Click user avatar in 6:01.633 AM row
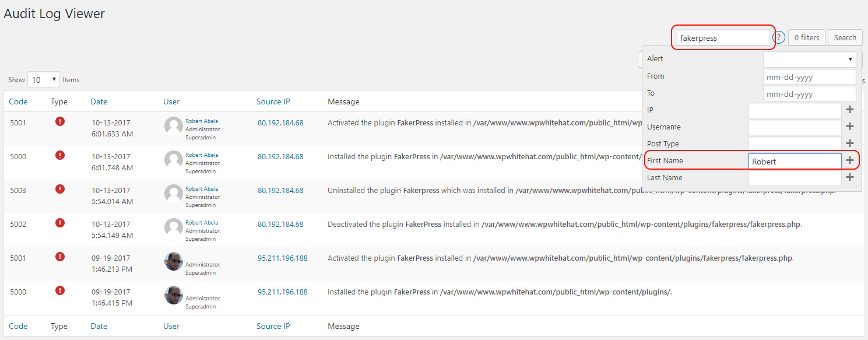 tap(174, 126)
